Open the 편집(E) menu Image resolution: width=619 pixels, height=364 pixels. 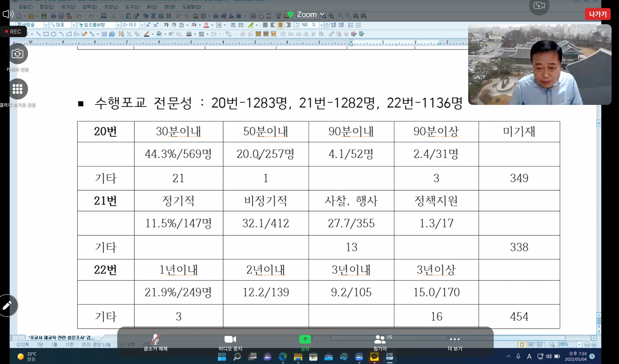click(x=47, y=7)
